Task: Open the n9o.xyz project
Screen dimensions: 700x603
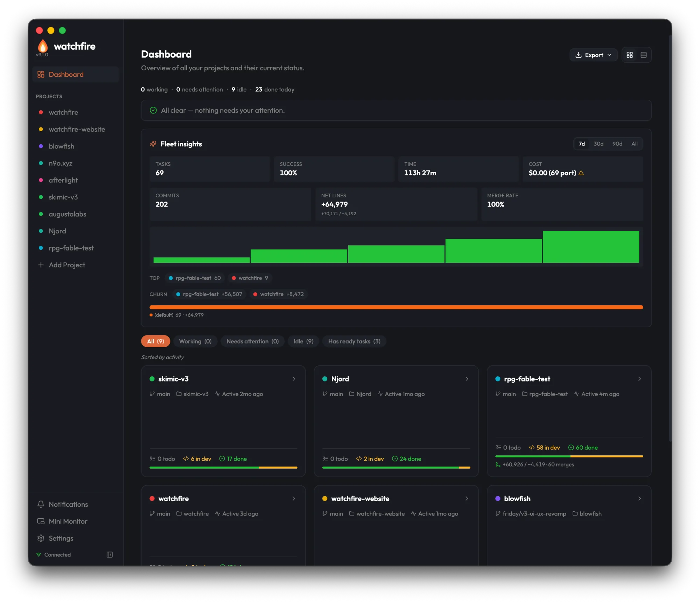Action: click(x=76, y=163)
